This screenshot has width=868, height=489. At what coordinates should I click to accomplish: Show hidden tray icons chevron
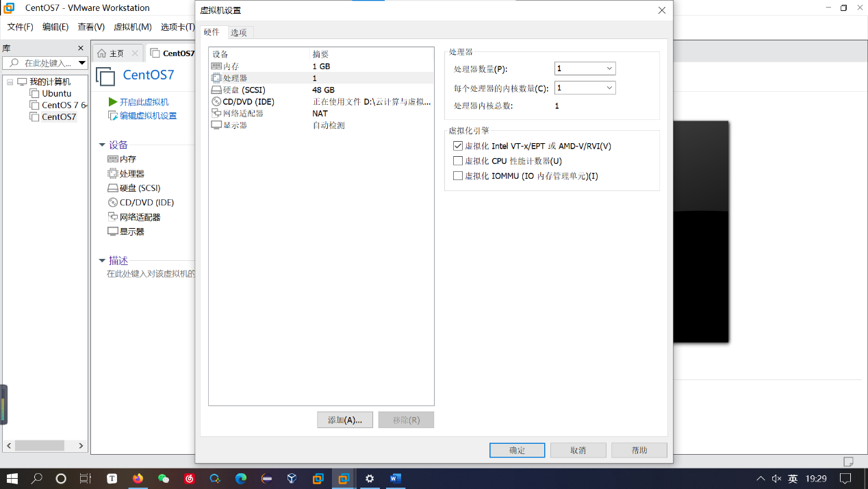click(x=761, y=479)
